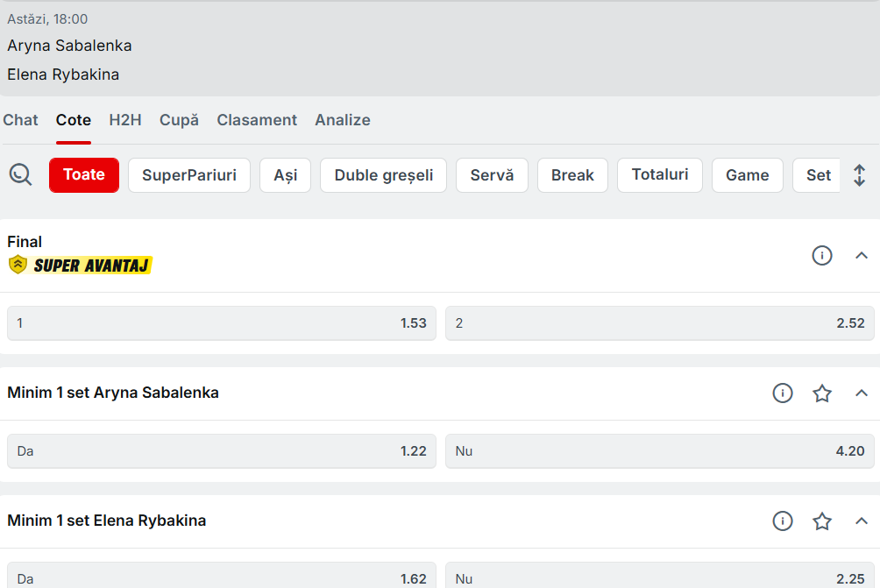Open the Chat tab
The image size is (880, 588).
click(x=20, y=120)
